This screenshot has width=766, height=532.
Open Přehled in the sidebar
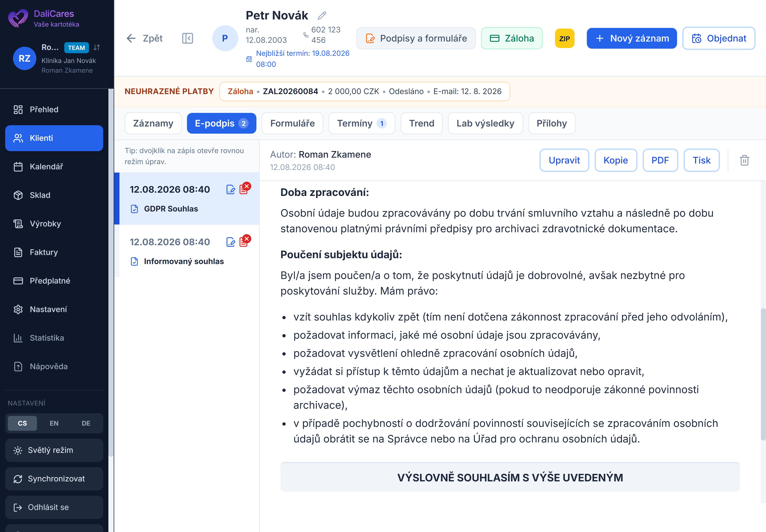54,110
